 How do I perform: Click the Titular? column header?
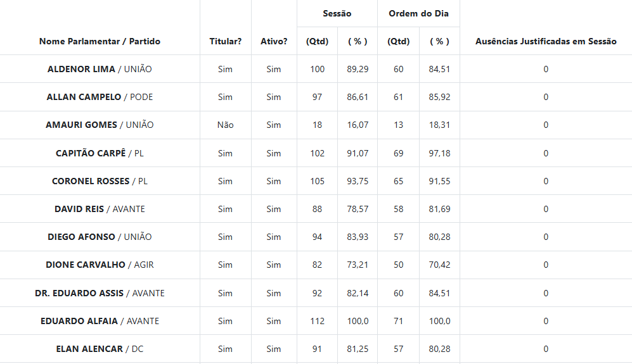(226, 41)
